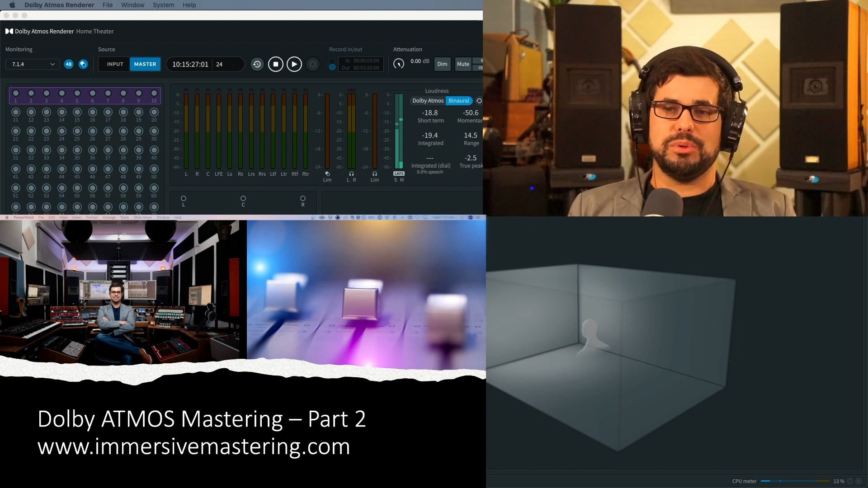Click the CPU meter bar
The width and height of the screenshot is (868, 488).
(795, 481)
